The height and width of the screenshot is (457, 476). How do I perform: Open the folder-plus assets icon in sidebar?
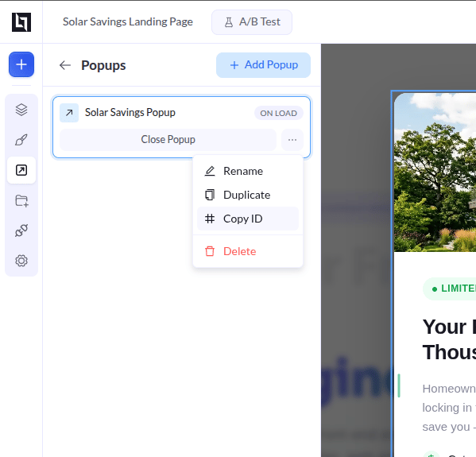click(x=21, y=201)
